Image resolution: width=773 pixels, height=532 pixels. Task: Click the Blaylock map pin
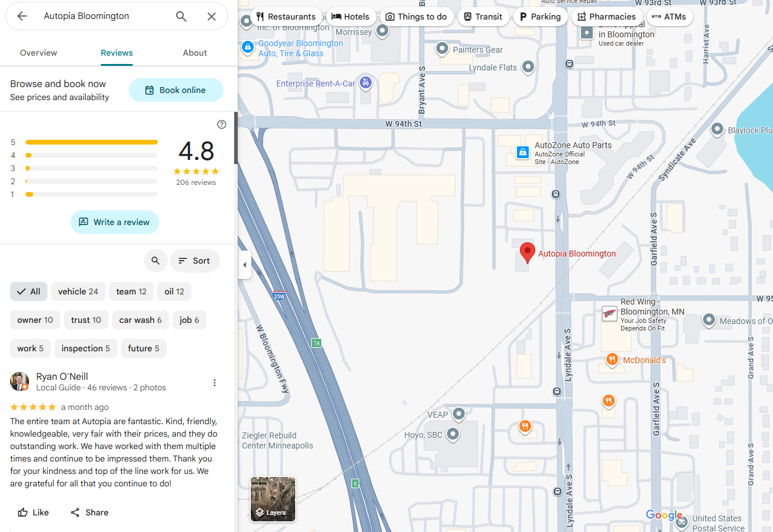[x=717, y=129]
